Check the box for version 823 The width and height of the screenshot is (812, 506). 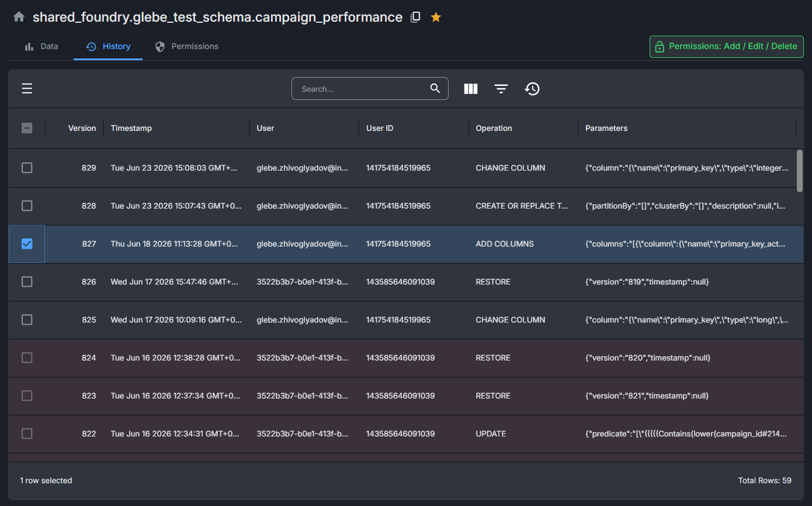(x=27, y=396)
